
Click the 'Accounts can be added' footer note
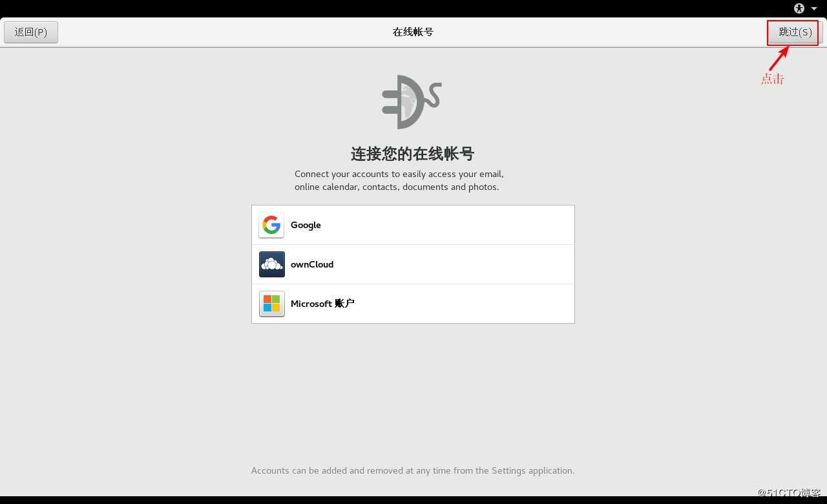click(x=413, y=470)
